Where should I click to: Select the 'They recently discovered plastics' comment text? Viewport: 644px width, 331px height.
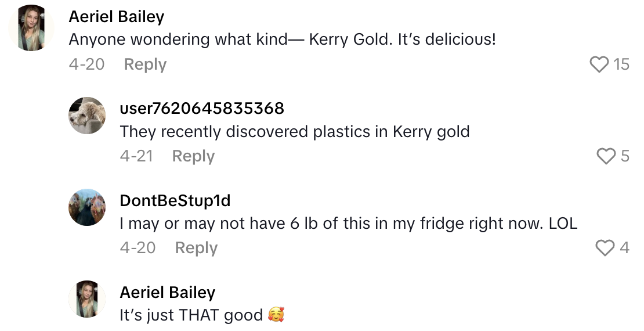294,132
